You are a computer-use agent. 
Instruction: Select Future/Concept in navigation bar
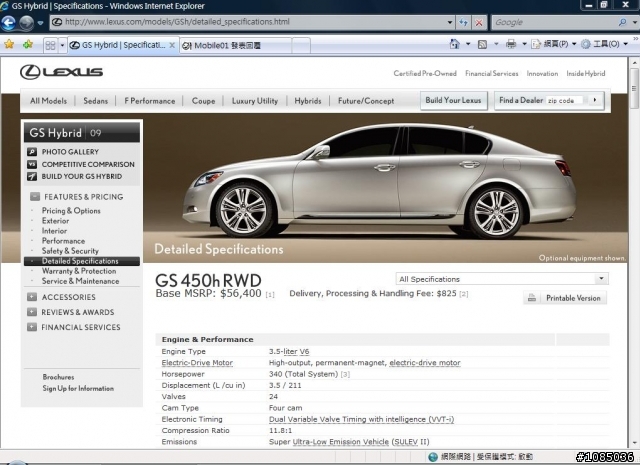coord(366,101)
